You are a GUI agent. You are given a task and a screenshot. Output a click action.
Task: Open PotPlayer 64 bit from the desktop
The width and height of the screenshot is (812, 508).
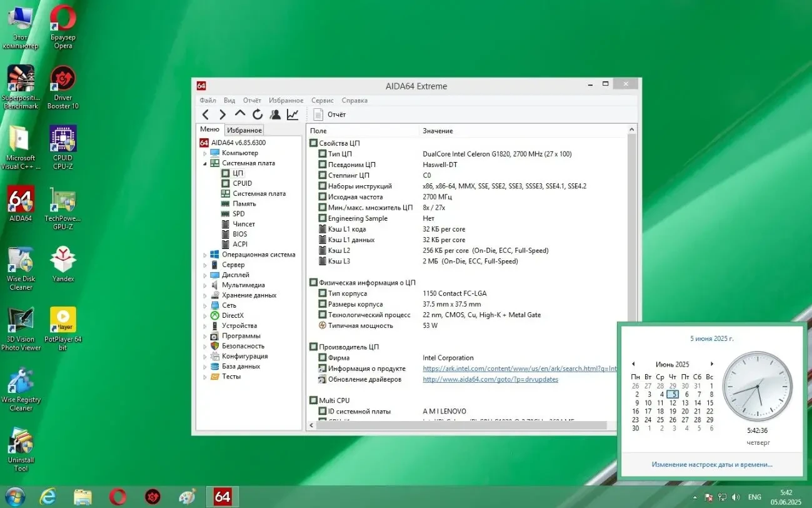[x=63, y=320]
